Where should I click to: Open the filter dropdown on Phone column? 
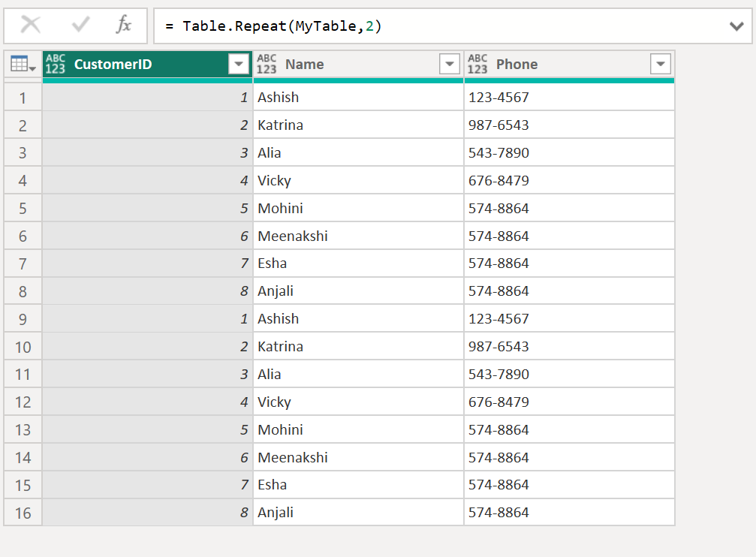tap(660, 64)
